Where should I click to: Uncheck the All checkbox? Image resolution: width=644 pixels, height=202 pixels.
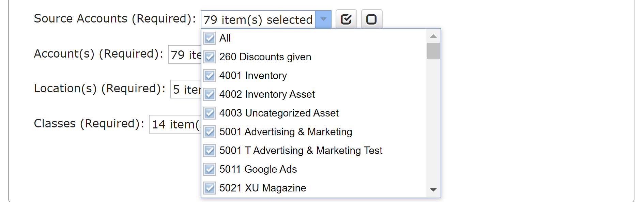click(210, 38)
